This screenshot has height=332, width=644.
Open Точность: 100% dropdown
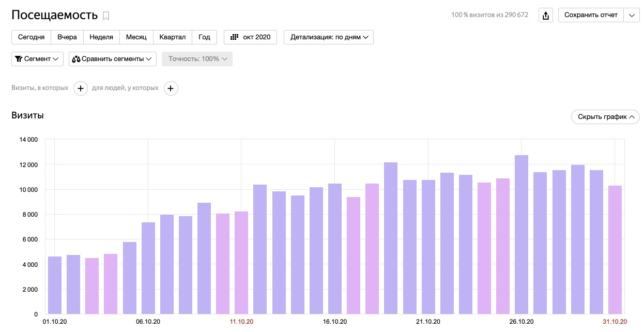tap(197, 59)
